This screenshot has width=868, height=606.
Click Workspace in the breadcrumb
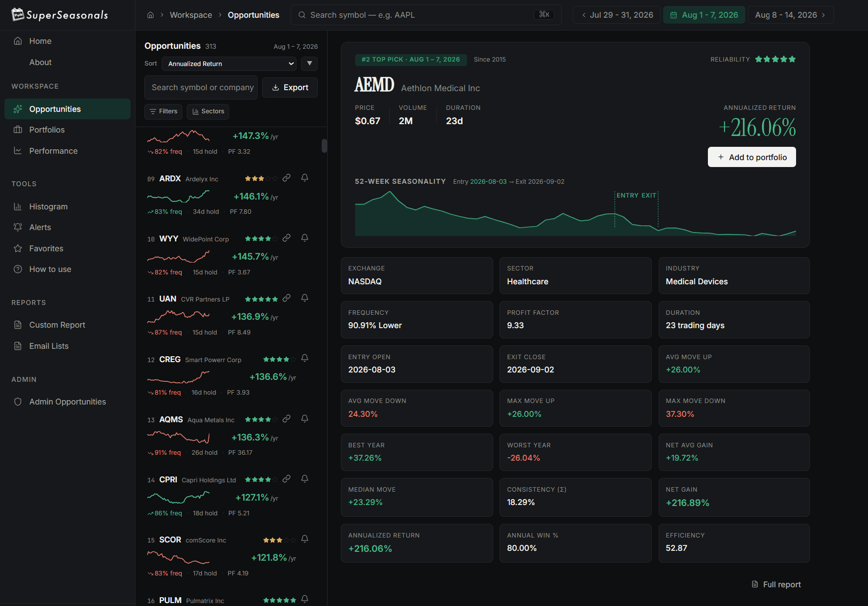point(191,15)
